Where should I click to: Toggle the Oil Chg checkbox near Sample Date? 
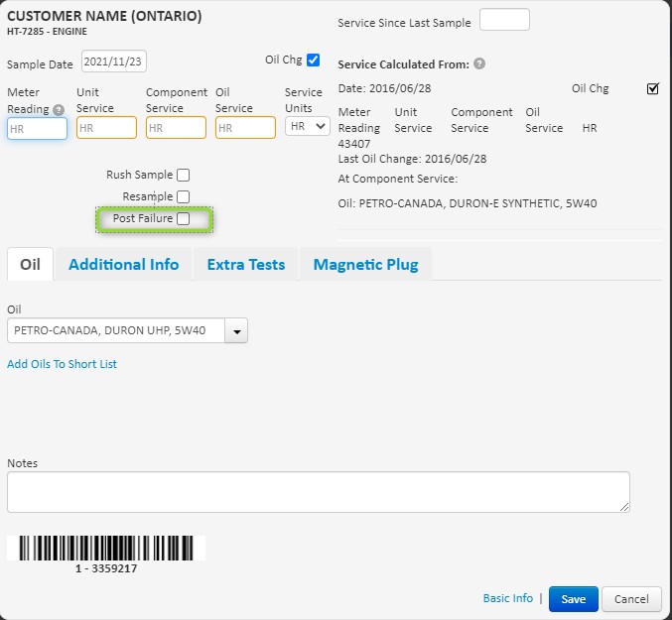[x=314, y=60]
